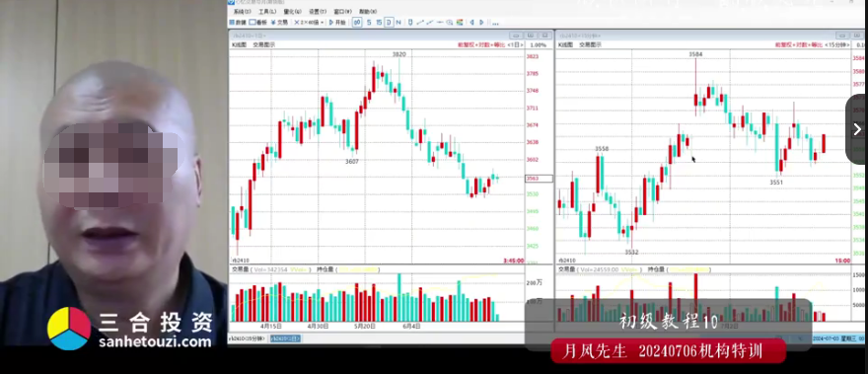Open the toolbar overflow ellipsis

point(495,24)
